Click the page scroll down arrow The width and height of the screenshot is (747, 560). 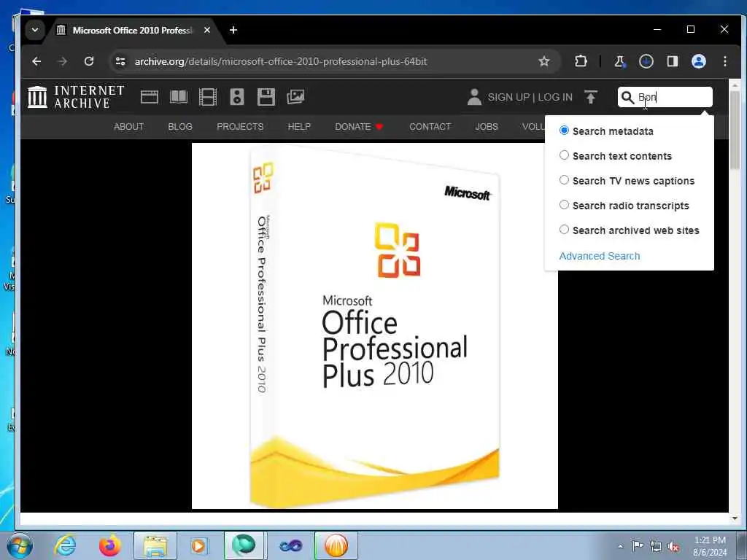pyautogui.click(x=735, y=518)
